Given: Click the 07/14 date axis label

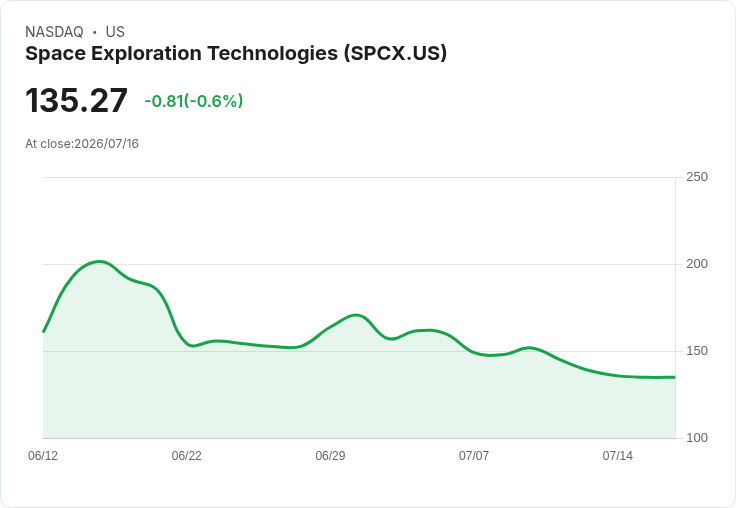Looking at the screenshot, I should (x=617, y=455).
